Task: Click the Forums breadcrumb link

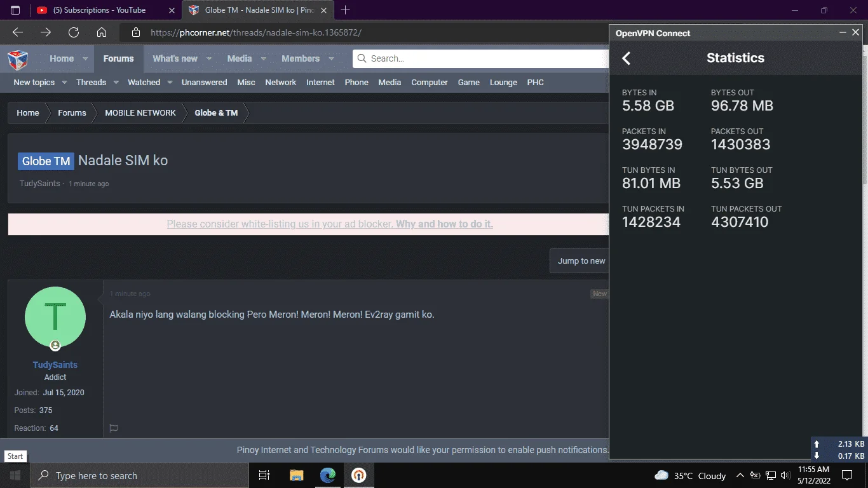Action: point(72,113)
